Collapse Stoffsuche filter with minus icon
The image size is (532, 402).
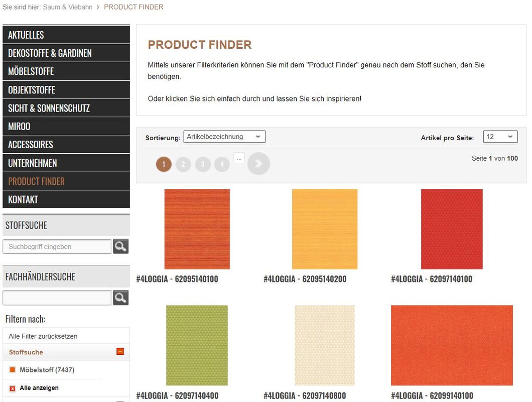[120, 351]
